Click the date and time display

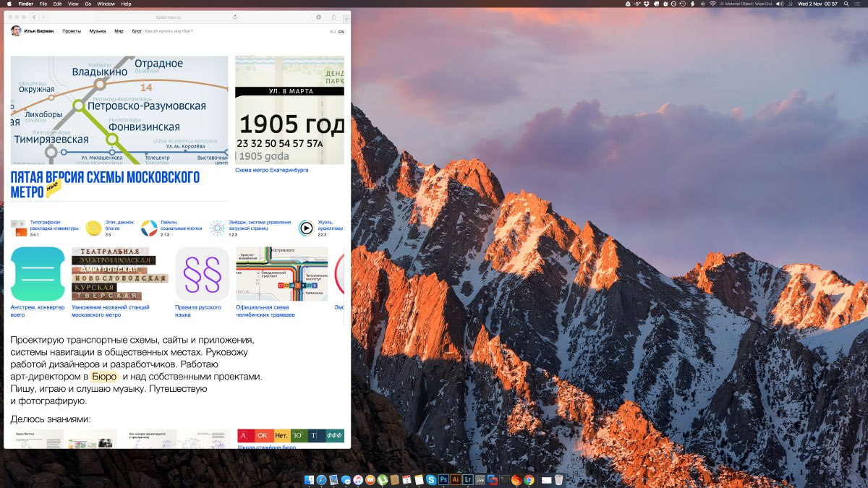[817, 4]
